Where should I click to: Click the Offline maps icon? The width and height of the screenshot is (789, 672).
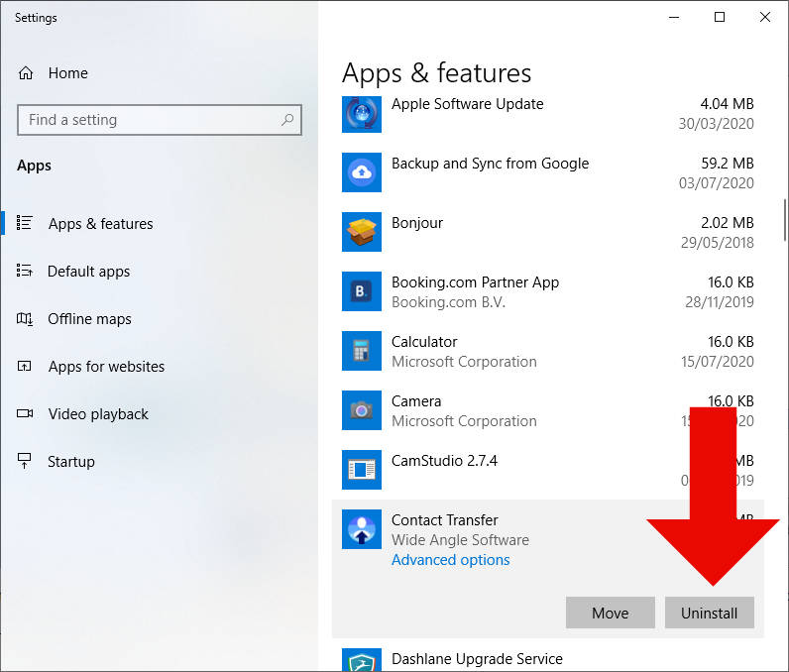(x=25, y=318)
